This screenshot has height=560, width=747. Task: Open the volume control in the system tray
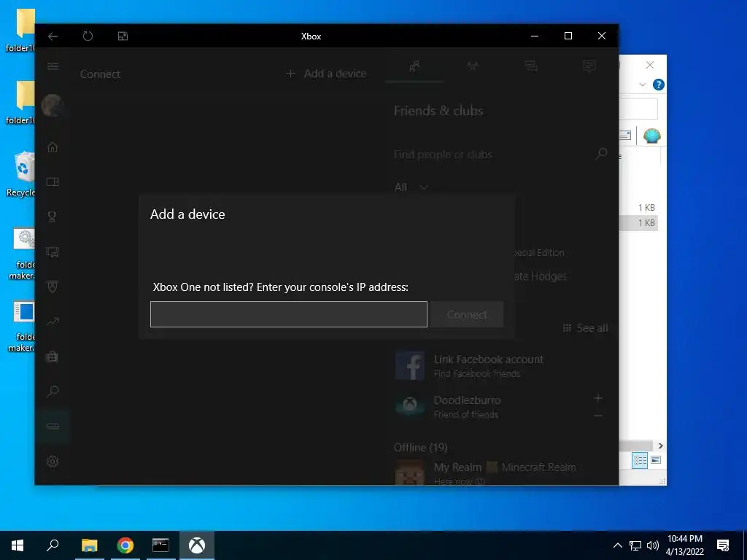[653, 545]
